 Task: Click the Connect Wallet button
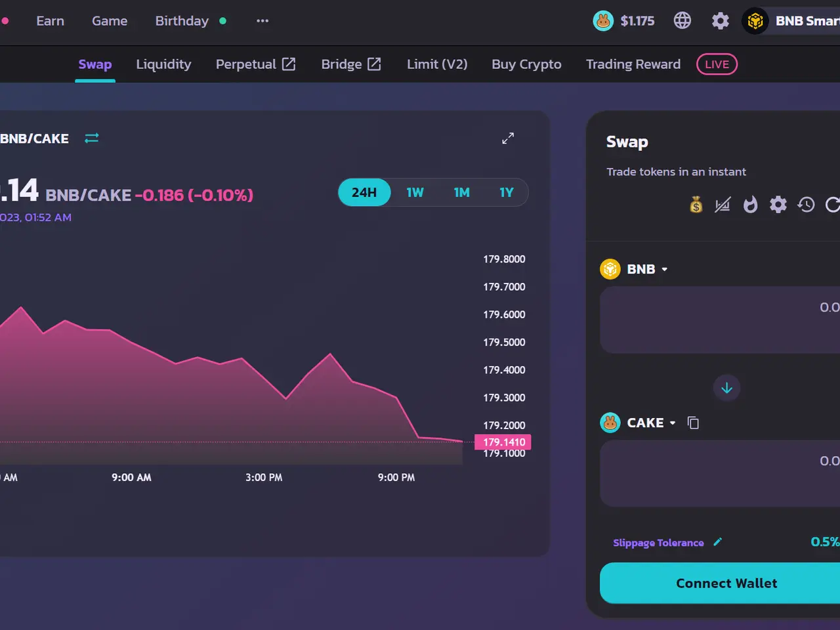coord(726,583)
